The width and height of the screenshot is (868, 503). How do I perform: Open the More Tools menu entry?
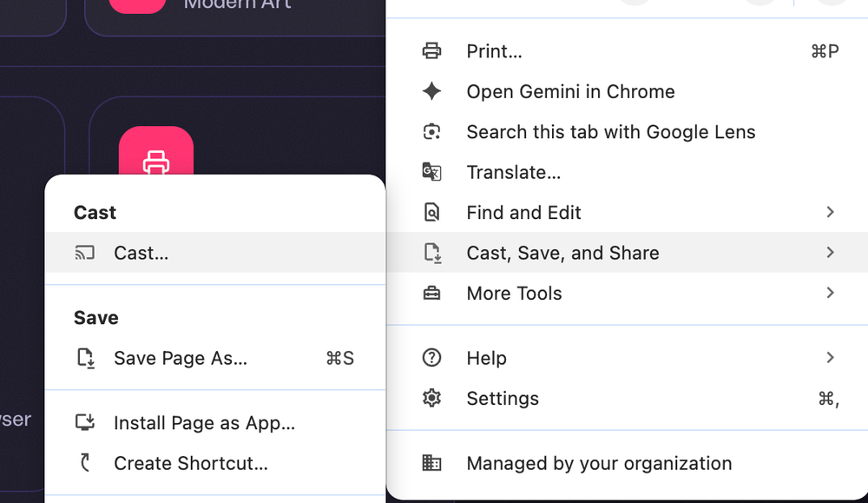(x=628, y=293)
